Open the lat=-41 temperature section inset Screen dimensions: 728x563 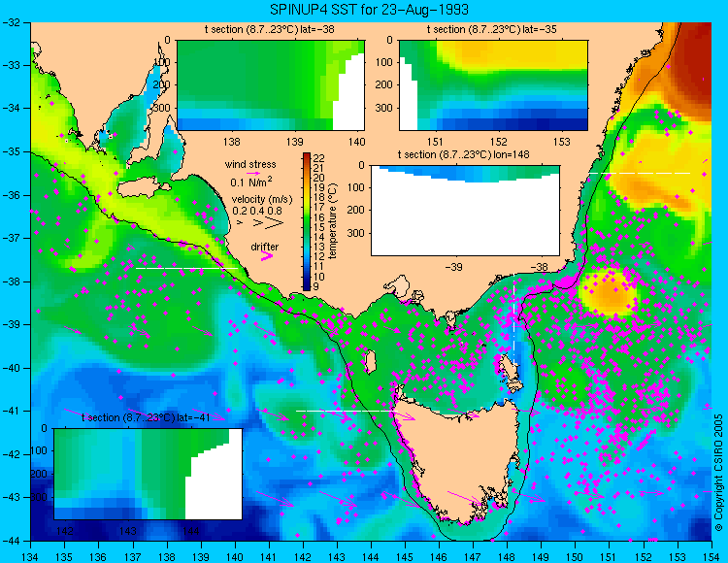pos(149,474)
